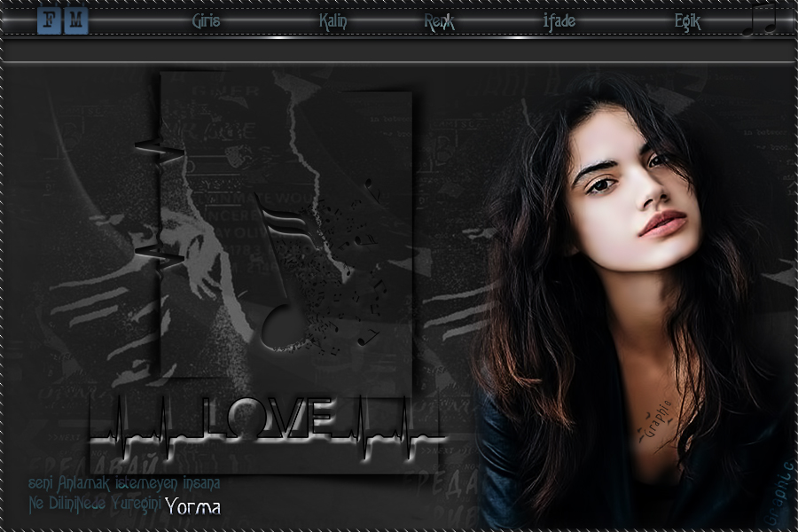Click the empty bar below the menu
Viewport: 798px width, 532px height.
(399, 50)
